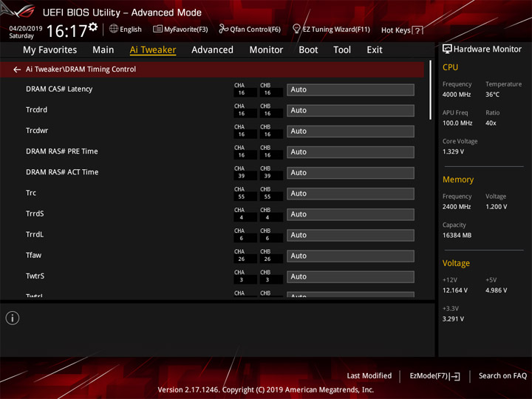Click the back arrow beside Ai Tweaker\DRAM Timing Control
This screenshot has height=399, width=532.
(16, 69)
